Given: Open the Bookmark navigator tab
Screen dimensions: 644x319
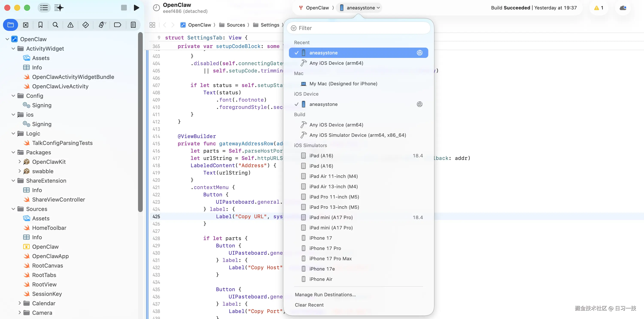Looking at the screenshot, I should (x=40, y=25).
